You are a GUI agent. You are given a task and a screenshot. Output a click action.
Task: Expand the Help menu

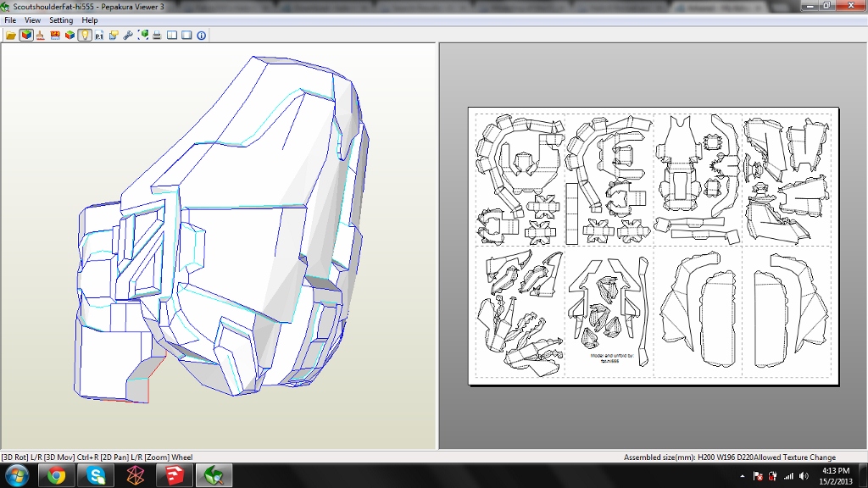pos(90,20)
